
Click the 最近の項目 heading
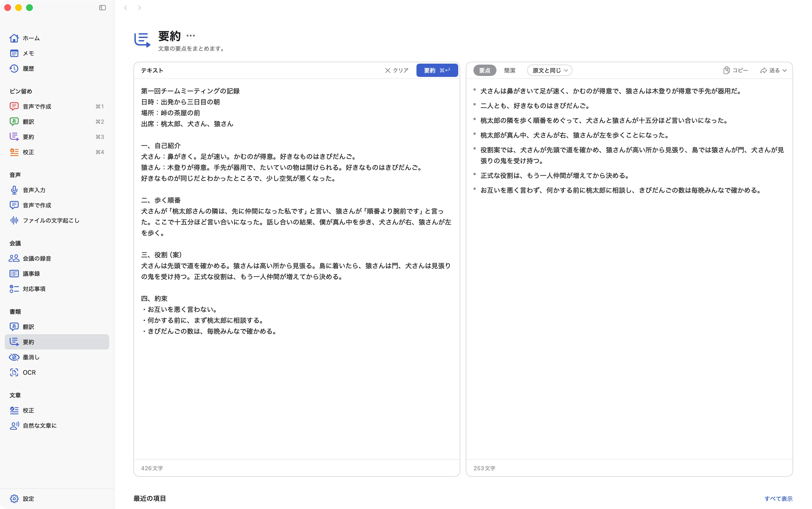[150, 498]
